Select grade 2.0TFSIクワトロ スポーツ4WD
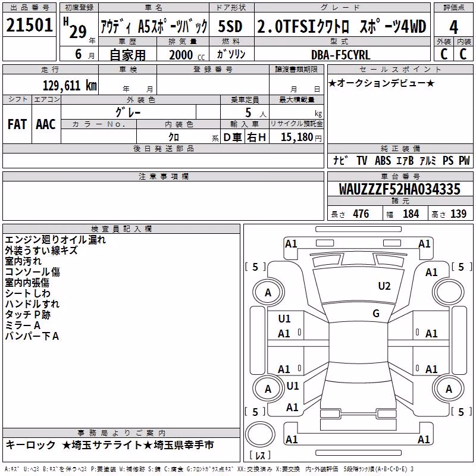Screen dimensions: 476x476 (x=342, y=26)
